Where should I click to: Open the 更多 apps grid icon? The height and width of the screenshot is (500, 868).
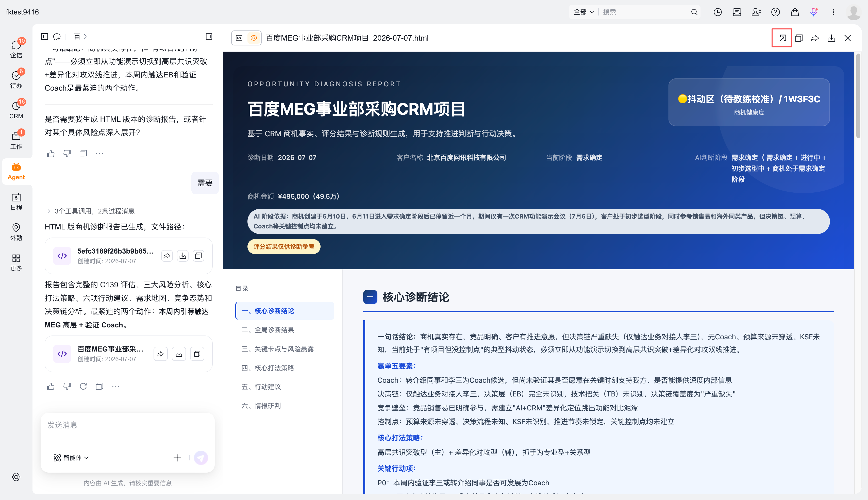pyautogui.click(x=16, y=262)
